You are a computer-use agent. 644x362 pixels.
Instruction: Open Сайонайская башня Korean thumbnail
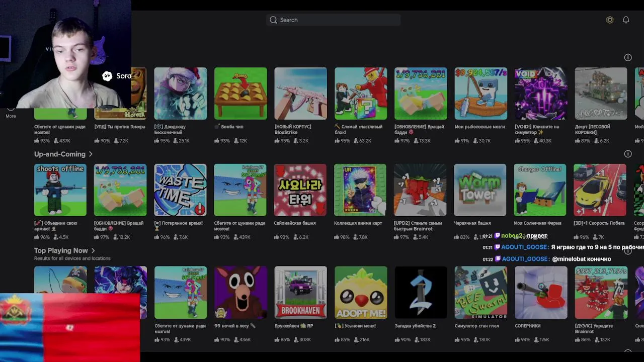[x=300, y=190]
